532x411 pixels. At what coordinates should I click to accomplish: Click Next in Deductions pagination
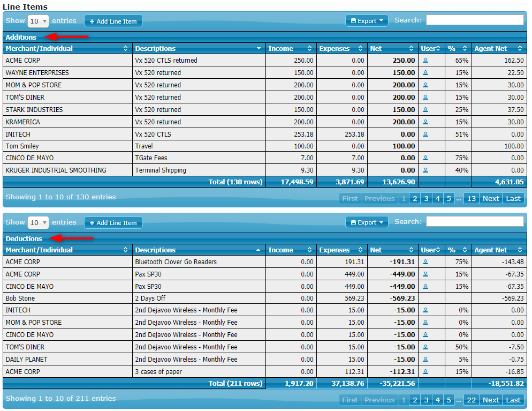pyautogui.click(x=491, y=400)
